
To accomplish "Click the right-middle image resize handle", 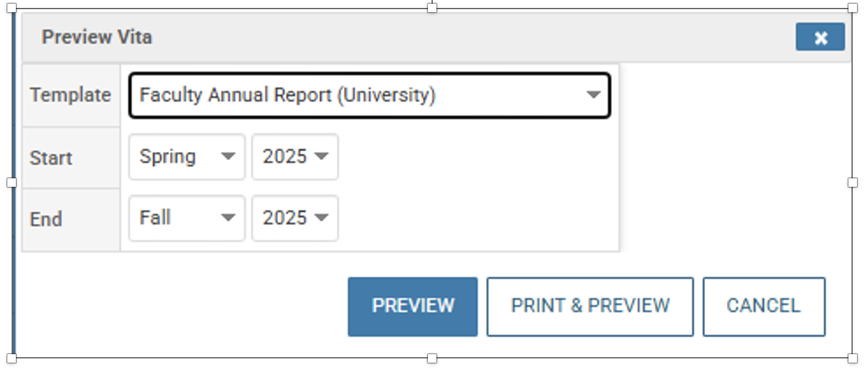I will click(x=853, y=183).
